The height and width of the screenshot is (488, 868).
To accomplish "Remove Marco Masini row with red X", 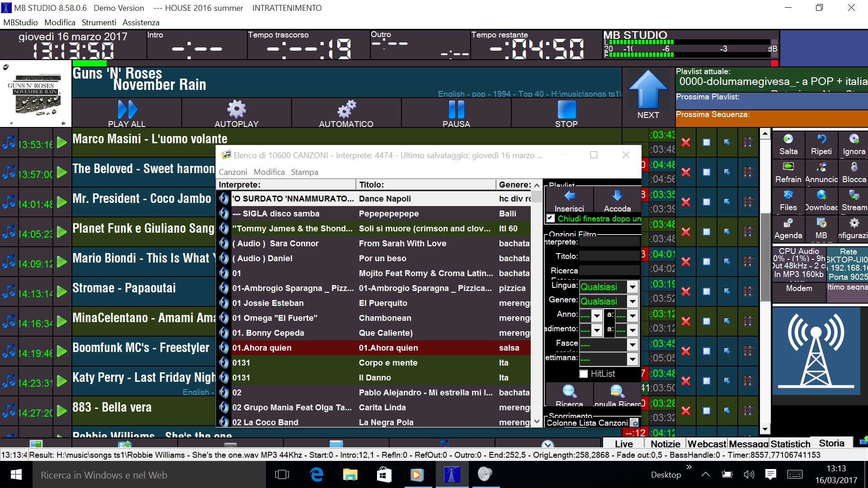I will [686, 142].
